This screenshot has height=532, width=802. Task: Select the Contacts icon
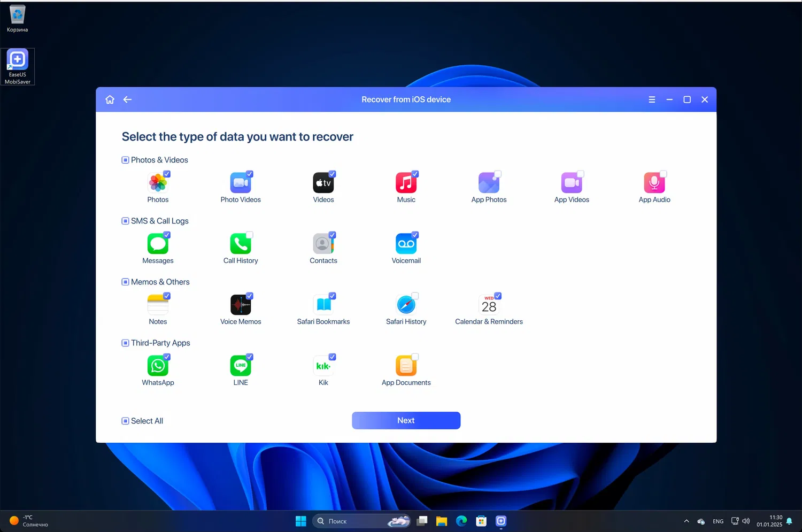pyautogui.click(x=323, y=244)
